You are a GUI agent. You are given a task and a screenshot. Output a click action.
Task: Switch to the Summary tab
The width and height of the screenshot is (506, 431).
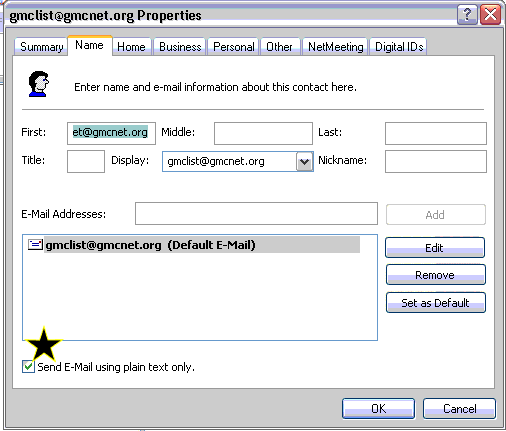click(41, 47)
